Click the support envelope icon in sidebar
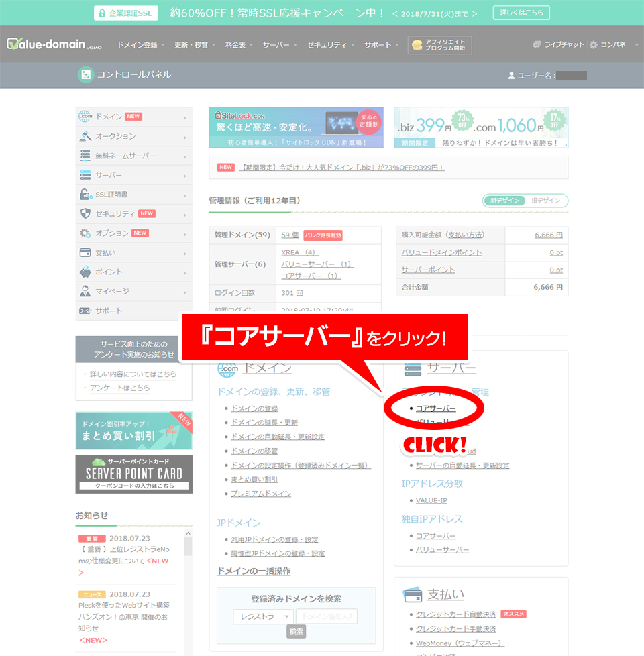The image size is (644, 656). 85,311
